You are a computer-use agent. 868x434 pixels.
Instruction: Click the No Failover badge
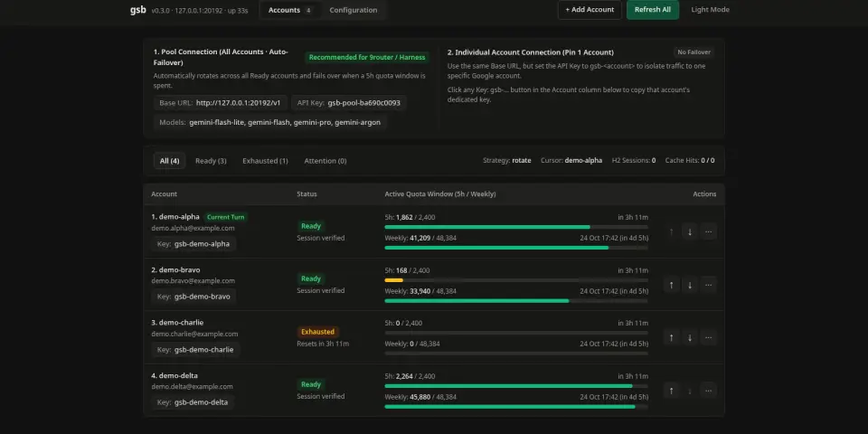pos(693,52)
